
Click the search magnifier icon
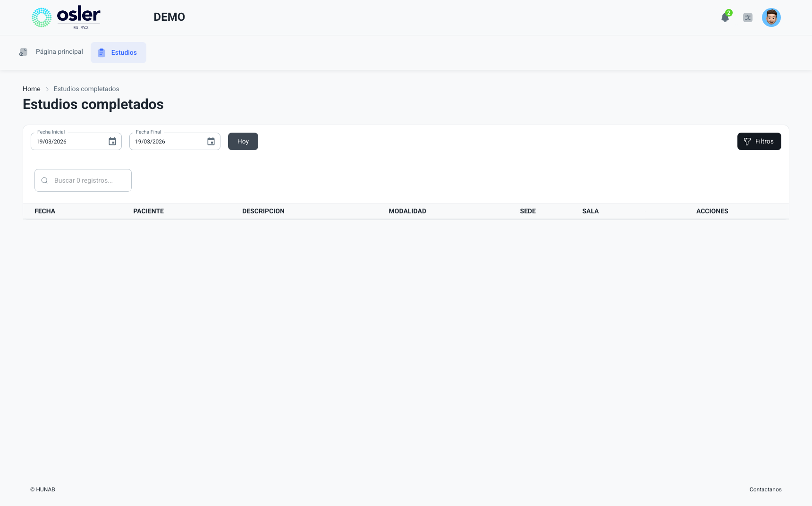44,180
